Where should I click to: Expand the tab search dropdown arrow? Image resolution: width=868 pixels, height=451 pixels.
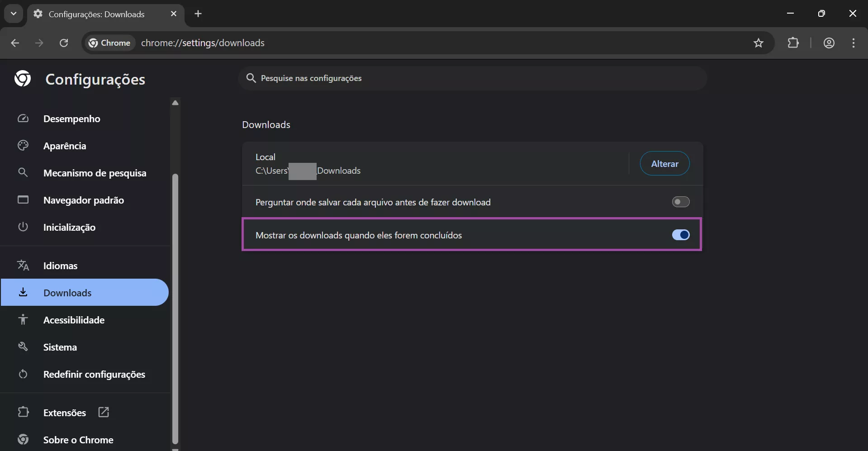click(x=14, y=14)
